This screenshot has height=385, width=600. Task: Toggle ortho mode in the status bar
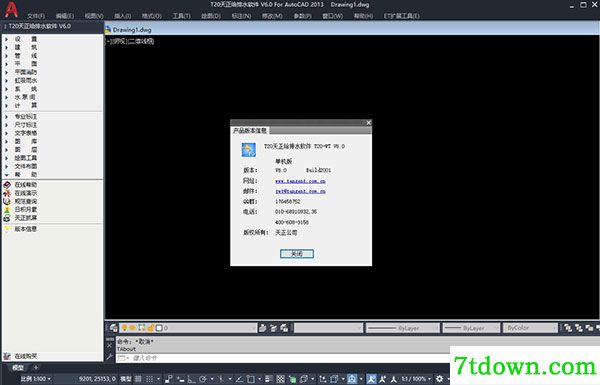191,379
